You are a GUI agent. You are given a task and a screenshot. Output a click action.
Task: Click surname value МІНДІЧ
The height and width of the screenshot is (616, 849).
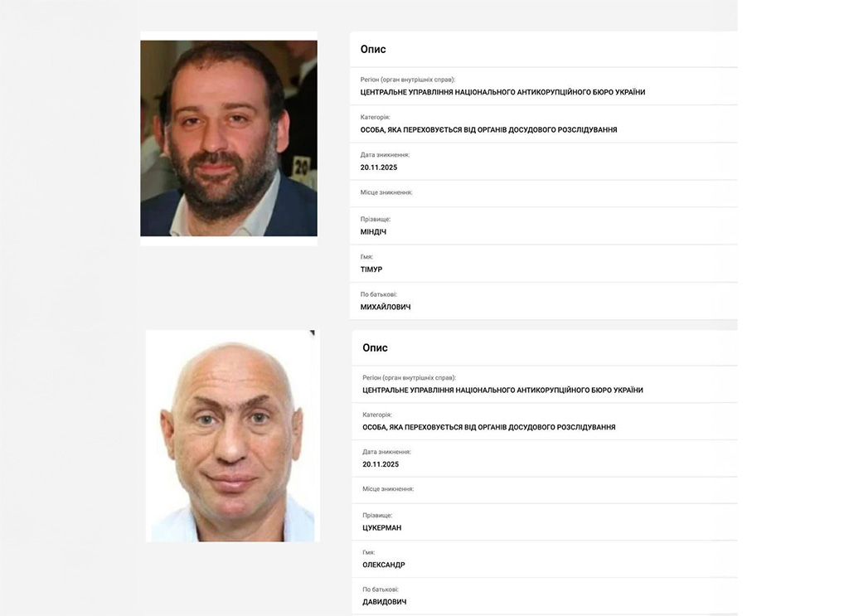[374, 231]
